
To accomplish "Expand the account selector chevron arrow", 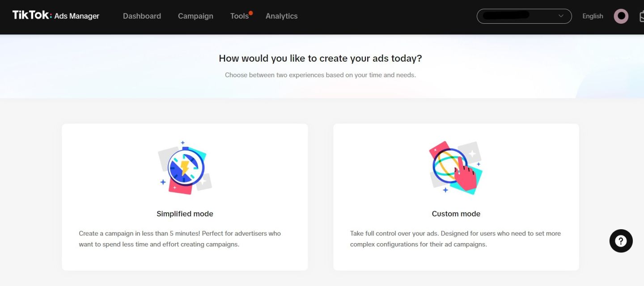I will click(561, 16).
